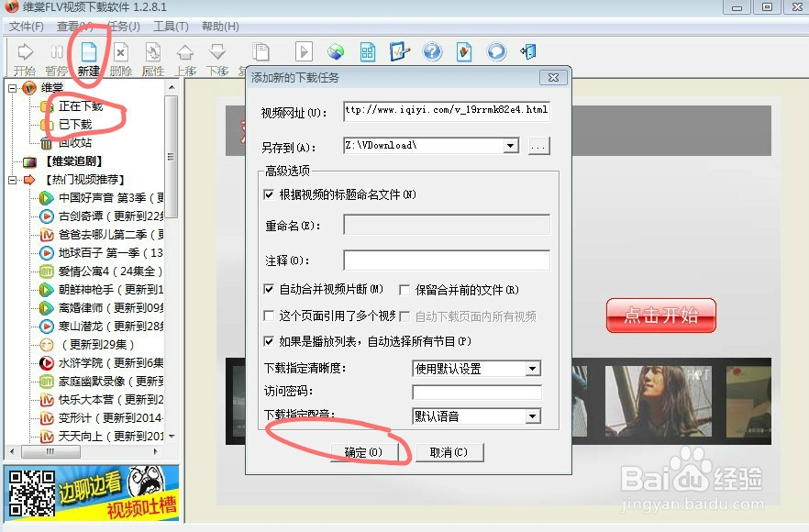Open the 文件 menu
Image resolution: width=809 pixels, height=532 pixels.
24,27
